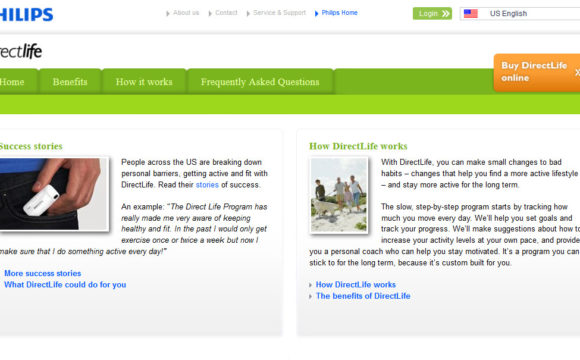The width and height of the screenshot is (580, 360).
Task: Click the bullet arrow beside How DirectLife works link
Action: tap(310, 285)
